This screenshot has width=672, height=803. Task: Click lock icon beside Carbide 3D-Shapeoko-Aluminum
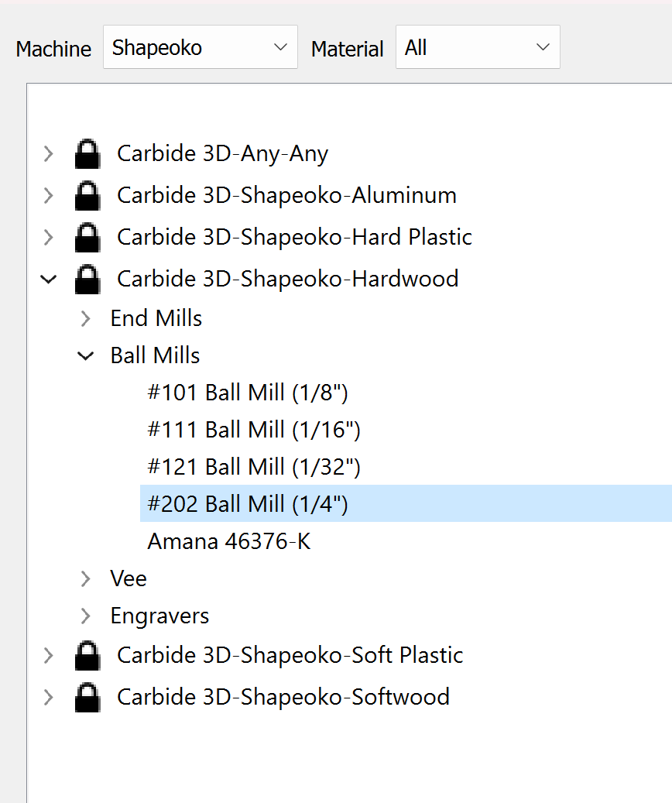point(87,196)
